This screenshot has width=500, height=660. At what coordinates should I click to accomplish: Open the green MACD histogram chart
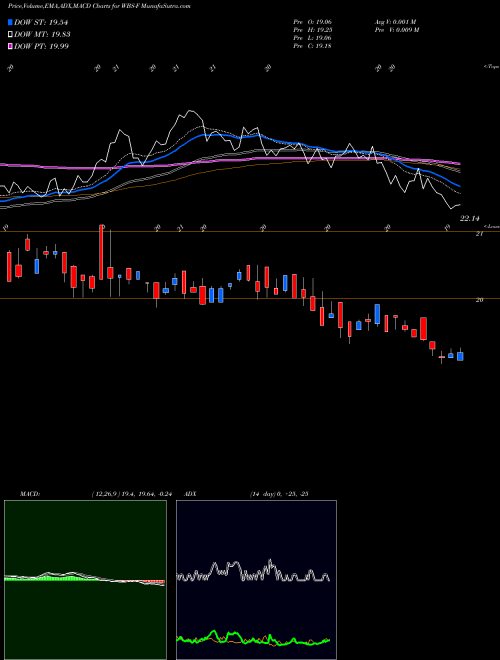(85, 580)
